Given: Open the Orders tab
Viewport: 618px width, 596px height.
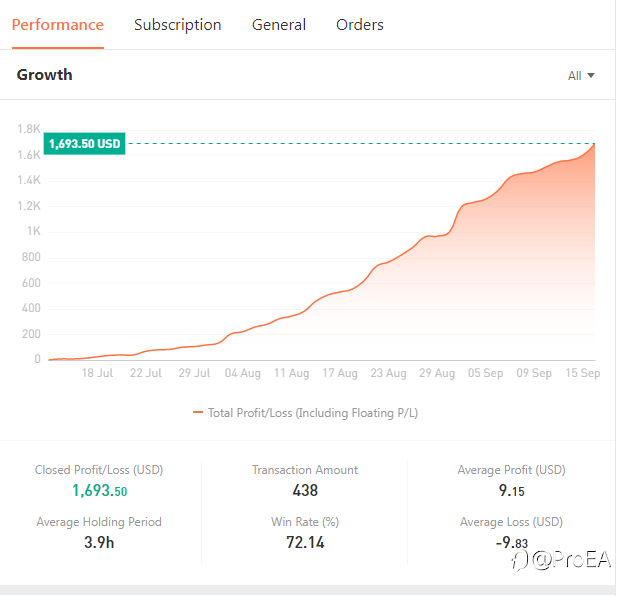Looking at the screenshot, I should 360,25.
